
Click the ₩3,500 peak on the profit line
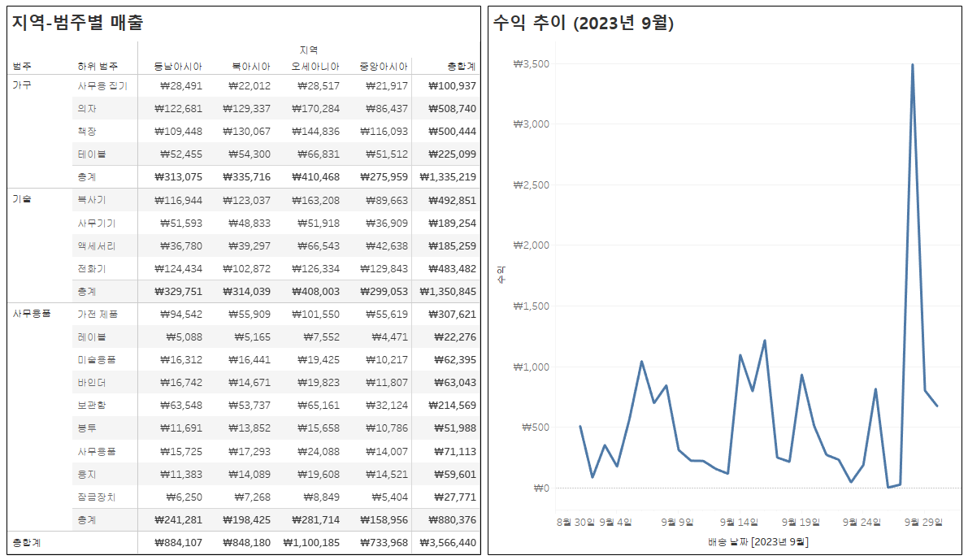click(x=913, y=64)
